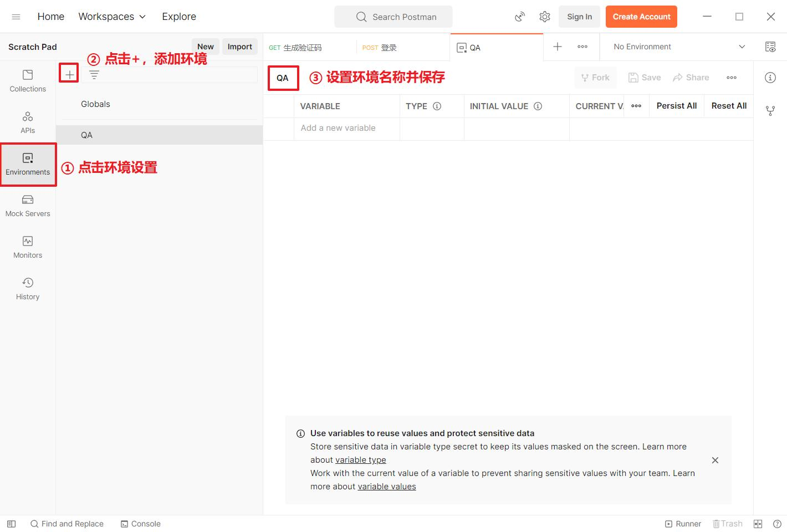787x532 pixels.
Task: Go to Explore
Action: tap(179, 17)
